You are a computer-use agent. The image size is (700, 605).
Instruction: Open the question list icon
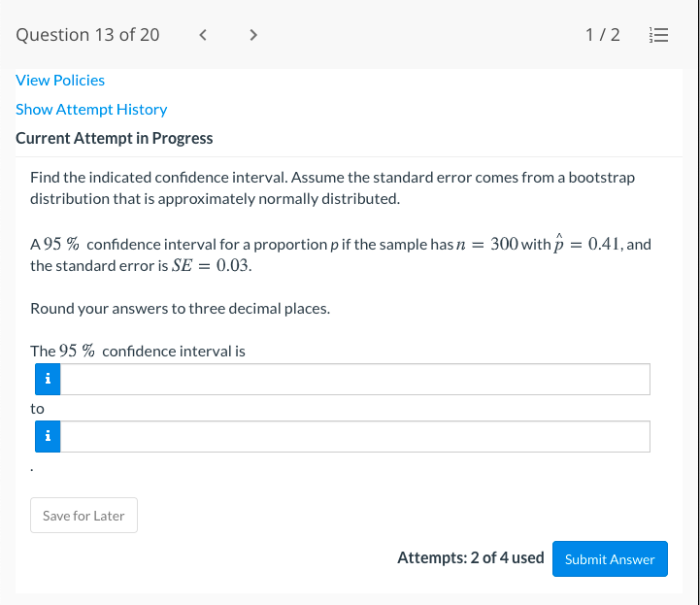pyautogui.click(x=657, y=35)
